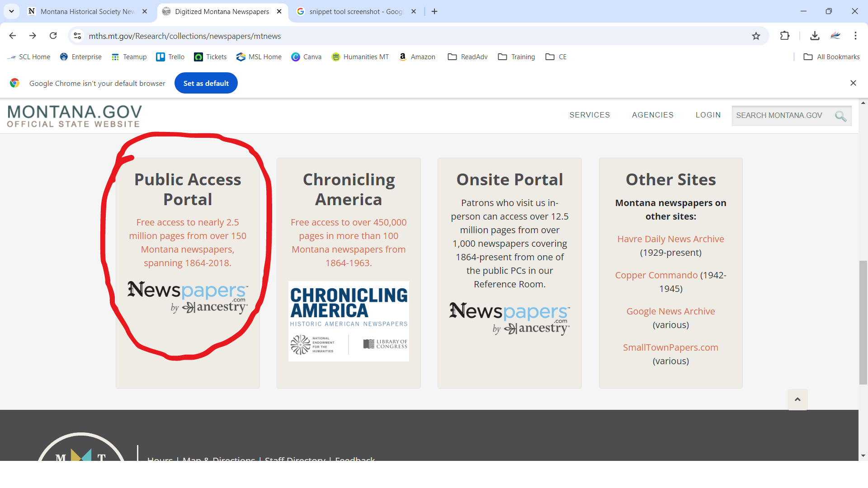
Task: Reload the page with the refresh icon
Action: pyautogui.click(x=53, y=36)
